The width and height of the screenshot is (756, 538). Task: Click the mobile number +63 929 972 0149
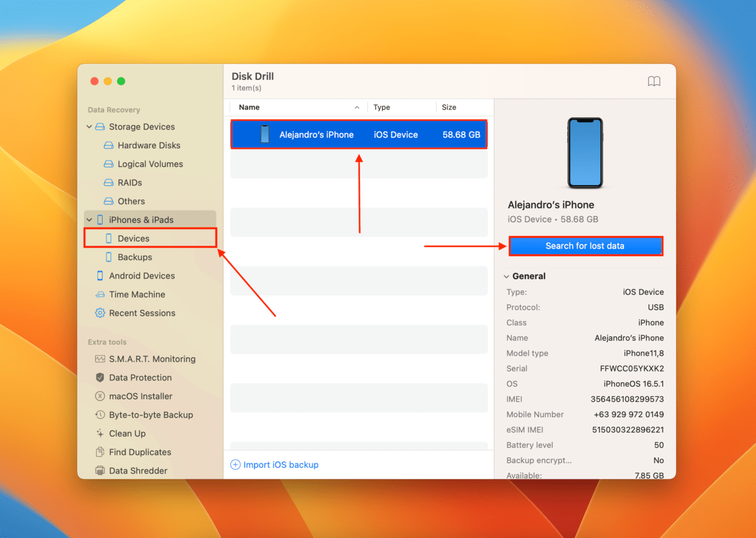pos(629,415)
